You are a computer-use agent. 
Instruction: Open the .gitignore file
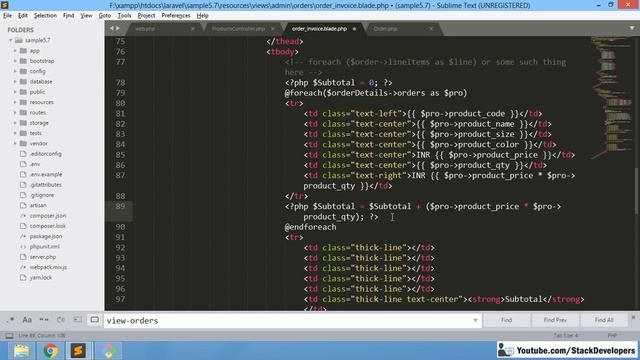click(x=42, y=195)
